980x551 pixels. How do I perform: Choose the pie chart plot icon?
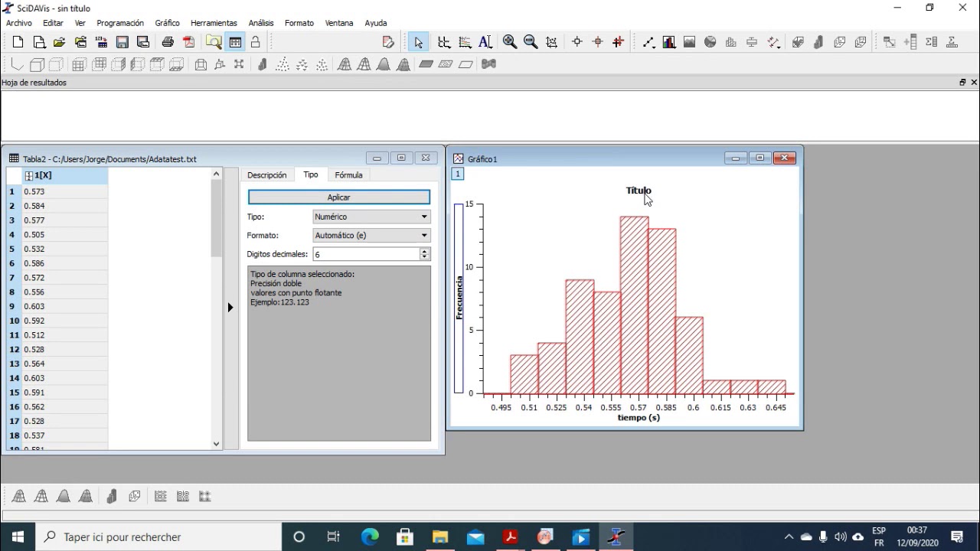point(710,42)
